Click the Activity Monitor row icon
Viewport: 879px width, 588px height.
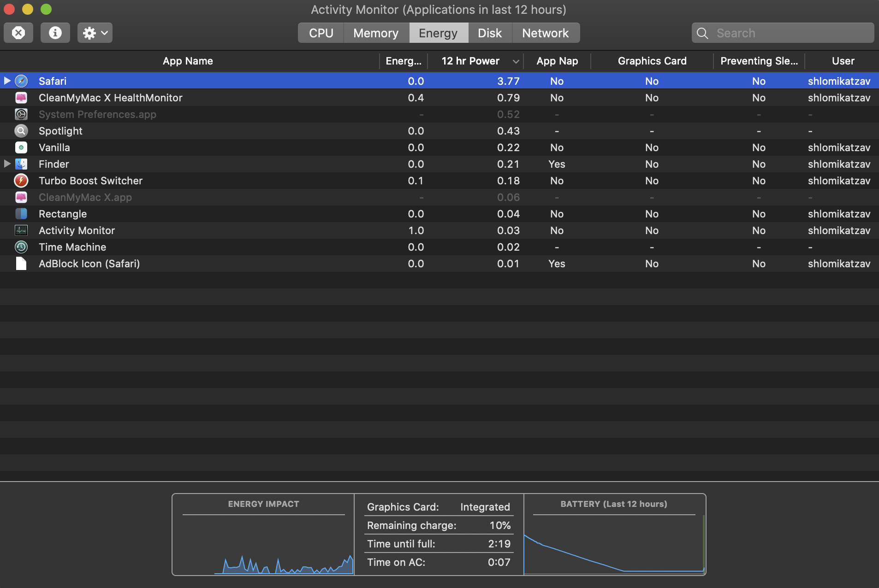(x=21, y=230)
